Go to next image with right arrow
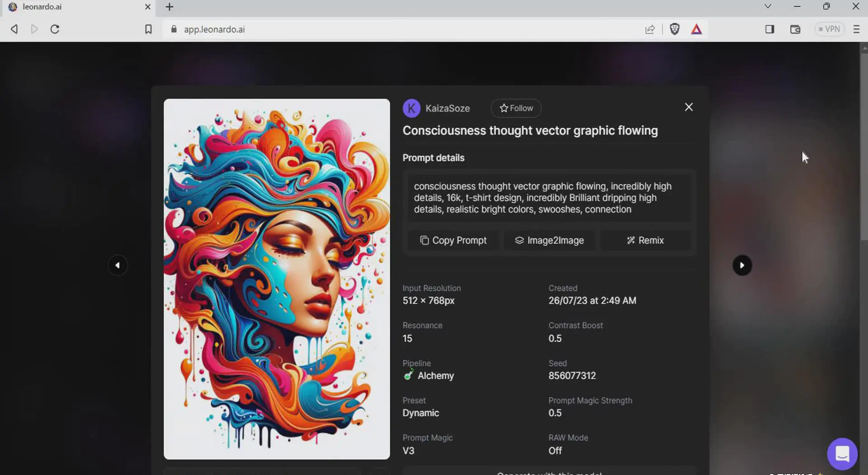The width and height of the screenshot is (868, 475). [742, 266]
